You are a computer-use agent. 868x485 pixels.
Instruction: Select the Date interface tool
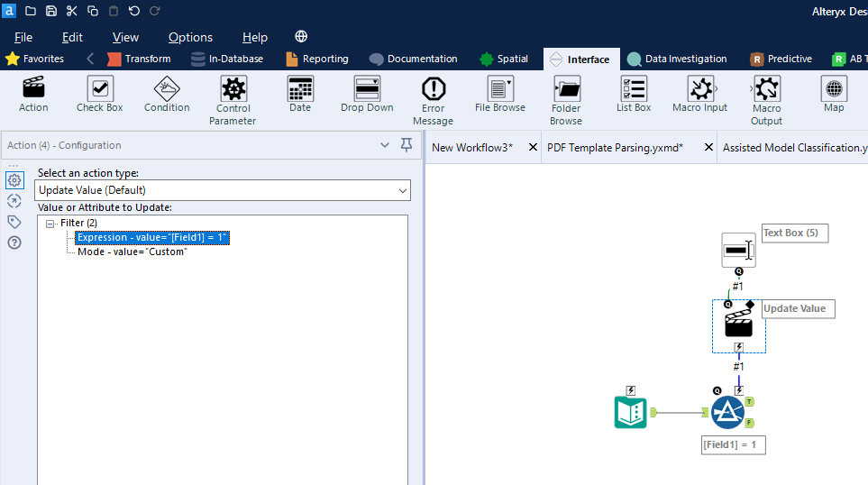coord(300,95)
